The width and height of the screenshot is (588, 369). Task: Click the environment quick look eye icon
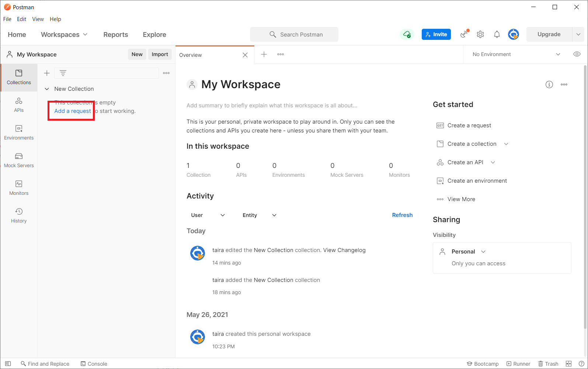point(577,54)
